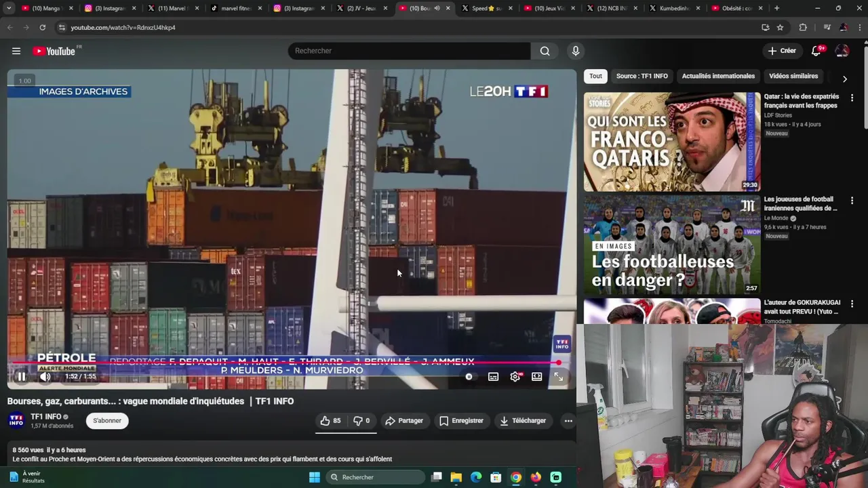Open the YouTube hamburger guide menu
This screenshot has width=868, height=488.
point(16,51)
